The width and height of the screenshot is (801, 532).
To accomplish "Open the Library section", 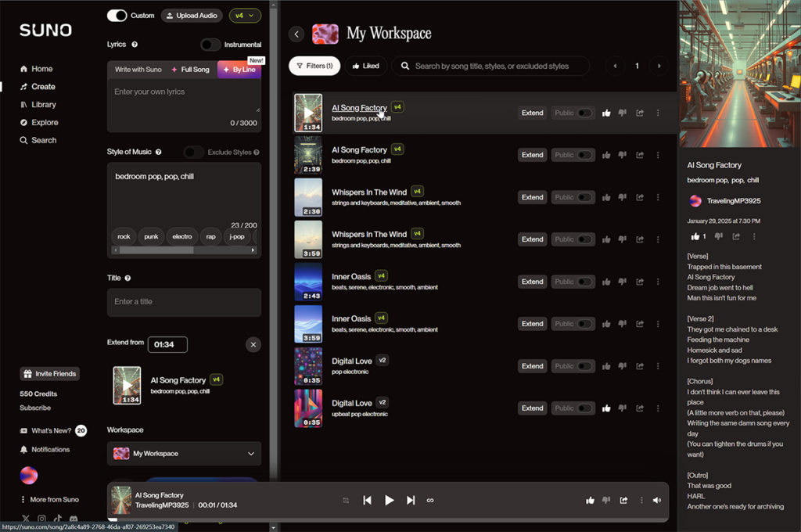I will tap(38, 104).
